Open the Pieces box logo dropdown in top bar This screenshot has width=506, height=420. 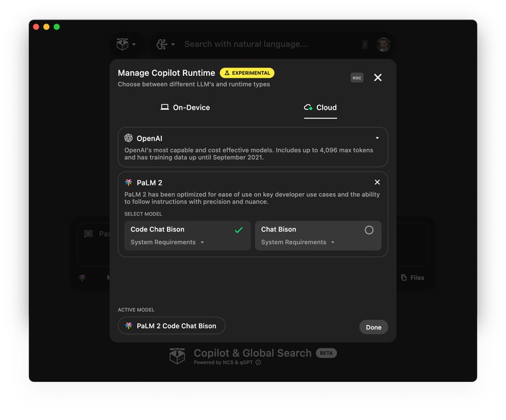tap(126, 44)
